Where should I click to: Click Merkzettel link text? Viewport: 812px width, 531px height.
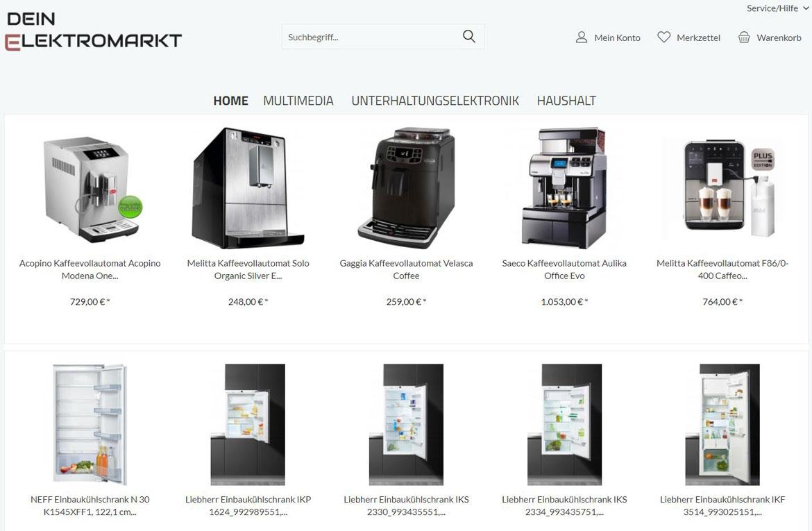(698, 37)
